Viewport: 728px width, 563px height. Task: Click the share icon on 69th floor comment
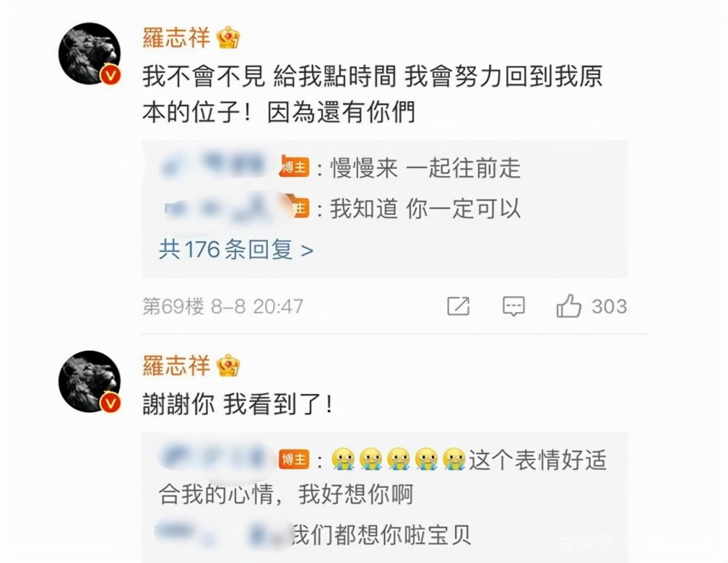click(x=458, y=306)
